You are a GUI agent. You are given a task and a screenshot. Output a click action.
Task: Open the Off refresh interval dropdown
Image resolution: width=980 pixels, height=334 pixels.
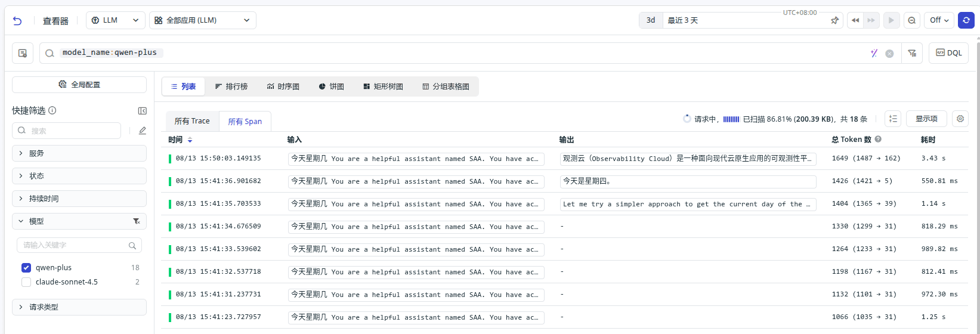939,20
